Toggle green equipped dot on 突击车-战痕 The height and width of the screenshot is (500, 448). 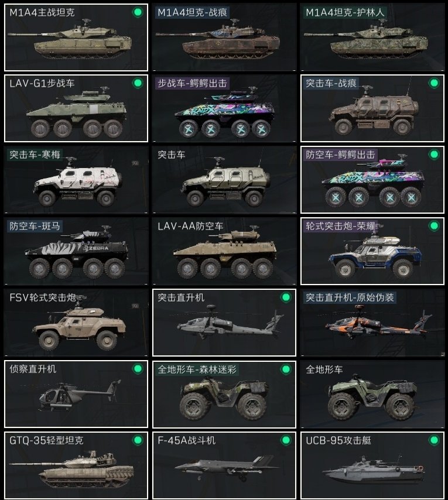click(434, 83)
